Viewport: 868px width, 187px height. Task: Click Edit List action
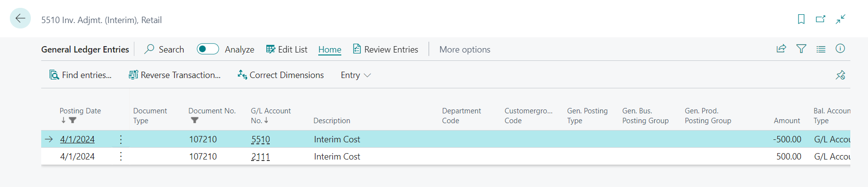coord(286,49)
